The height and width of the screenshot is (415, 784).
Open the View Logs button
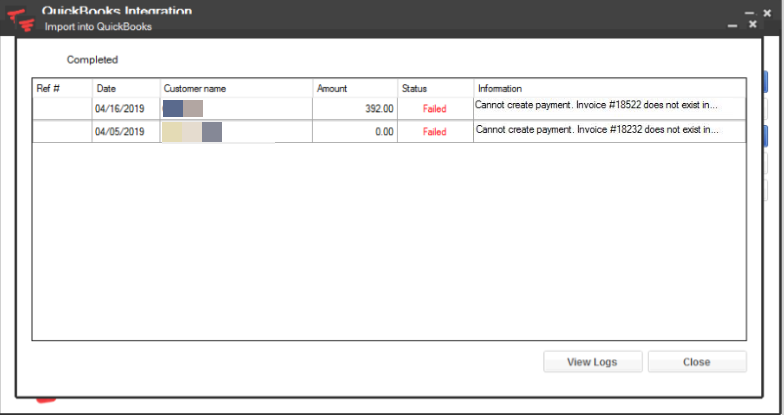click(x=592, y=362)
